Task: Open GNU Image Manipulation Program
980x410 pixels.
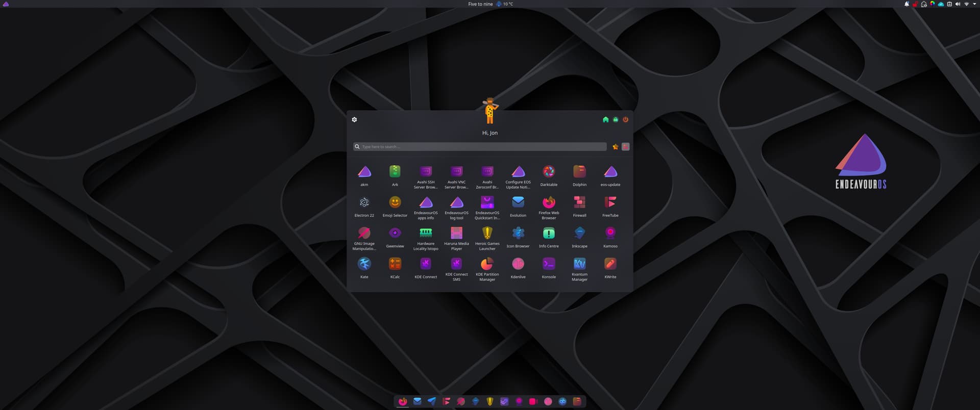Action: pos(364,238)
